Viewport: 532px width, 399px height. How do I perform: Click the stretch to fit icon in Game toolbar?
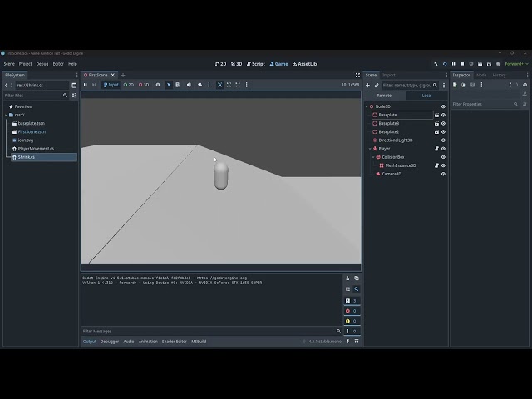tap(238, 85)
